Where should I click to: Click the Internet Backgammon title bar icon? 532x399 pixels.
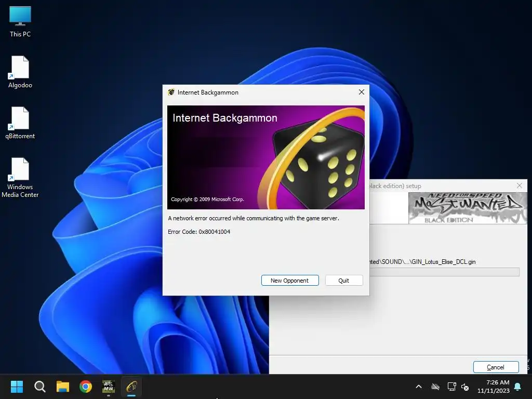[171, 92]
